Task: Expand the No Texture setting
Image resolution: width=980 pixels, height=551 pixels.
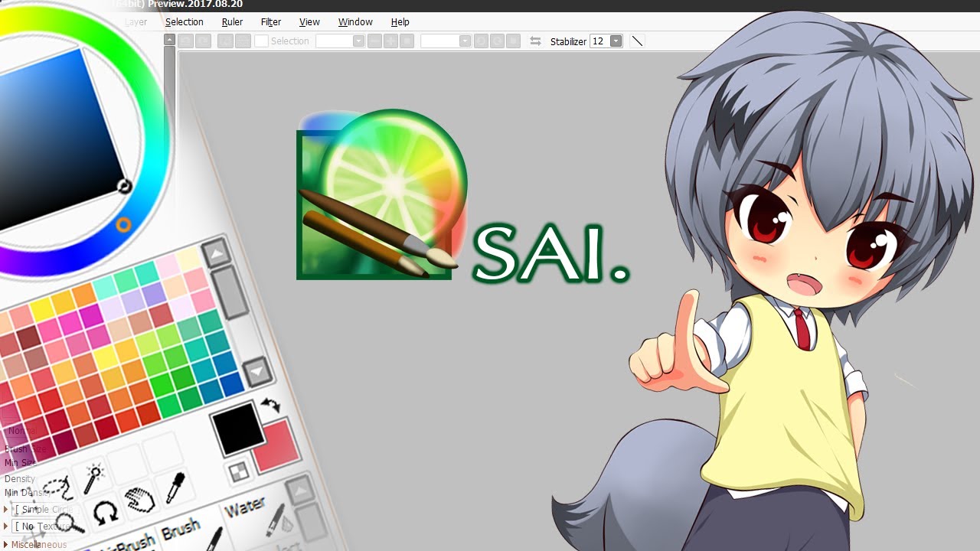Action: click(x=6, y=527)
